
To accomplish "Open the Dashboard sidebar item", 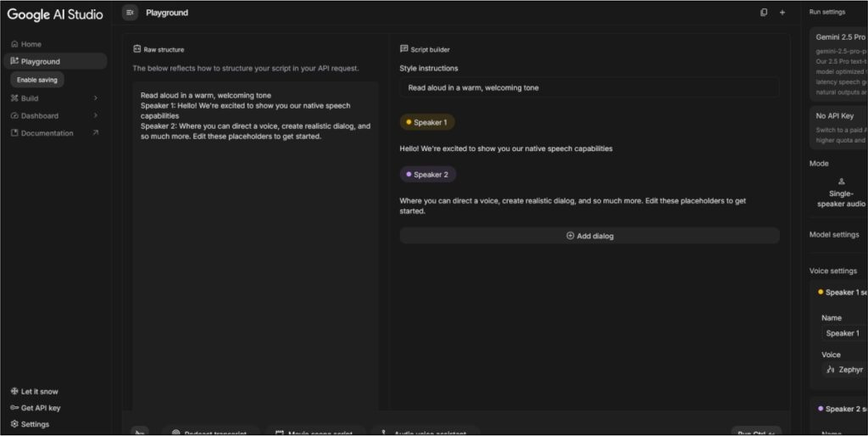I will (x=55, y=116).
